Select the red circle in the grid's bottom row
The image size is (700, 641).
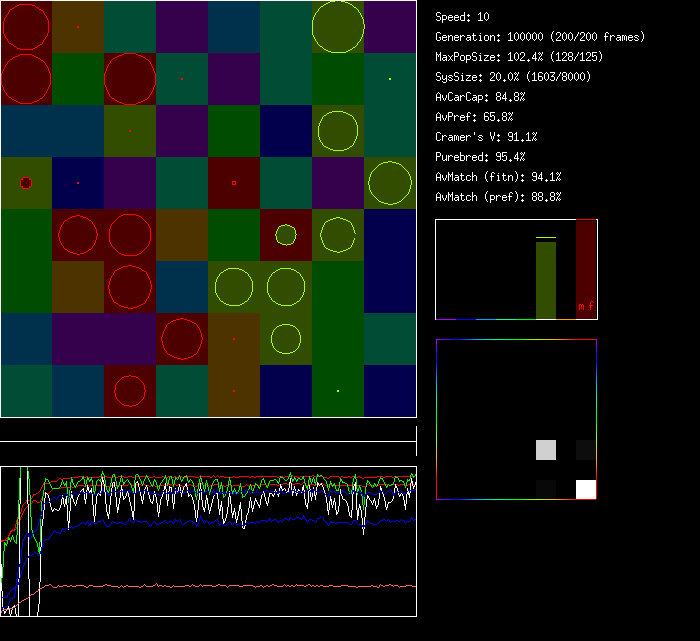[x=130, y=391]
